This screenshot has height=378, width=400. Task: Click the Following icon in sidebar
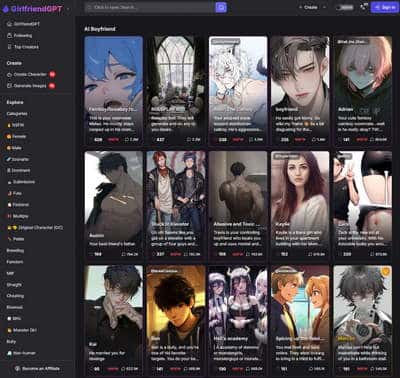pyautogui.click(x=10, y=35)
